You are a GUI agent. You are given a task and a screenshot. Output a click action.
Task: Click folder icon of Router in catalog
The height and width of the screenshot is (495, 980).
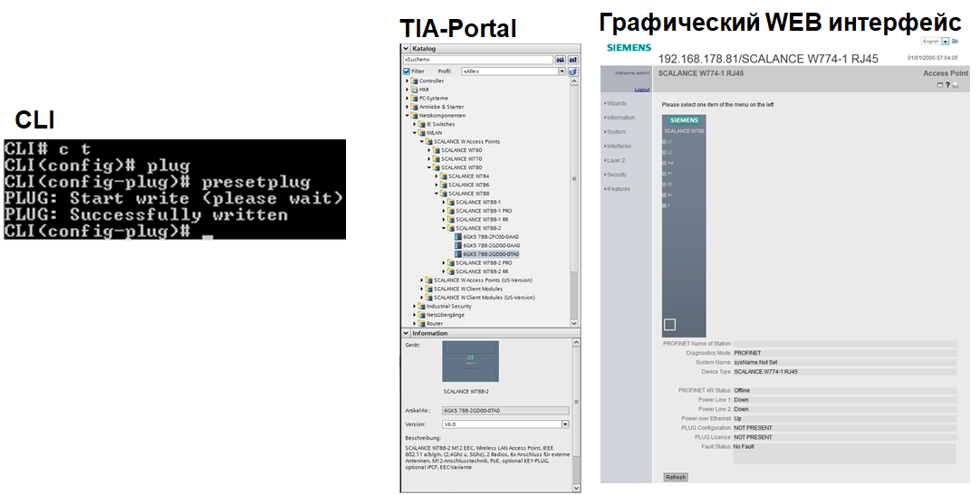tap(422, 324)
